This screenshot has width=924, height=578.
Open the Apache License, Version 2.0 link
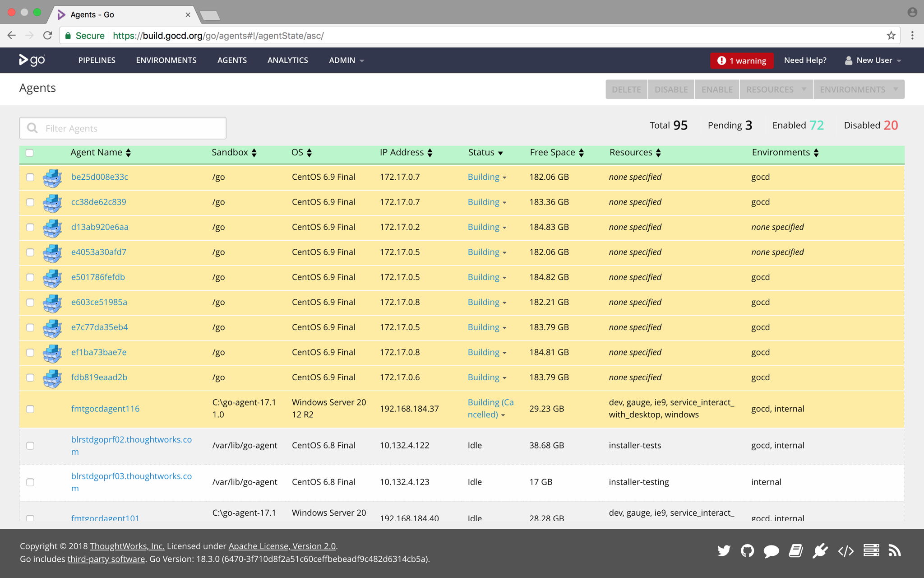pos(282,546)
